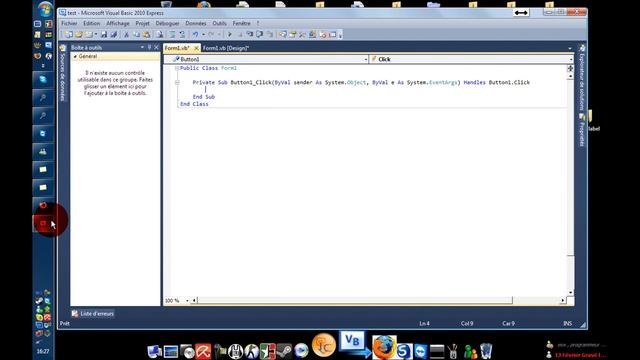Click the red highlighted sidebar taskbar button
This screenshot has height=360, width=640.
coord(42,223)
